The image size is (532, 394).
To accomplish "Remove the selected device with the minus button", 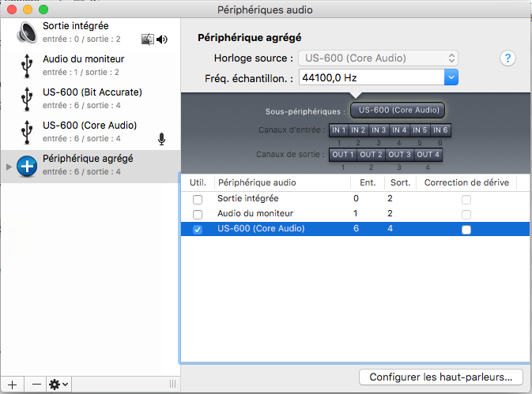I will 36,385.
